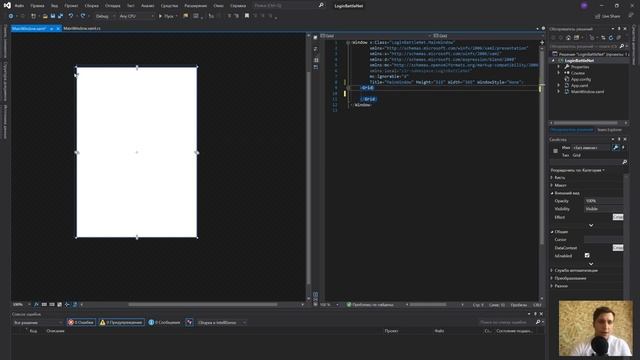The height and width of the screenshot is (360, 640).
Task: Click the Save file toolbar icon
Action: 53,16
